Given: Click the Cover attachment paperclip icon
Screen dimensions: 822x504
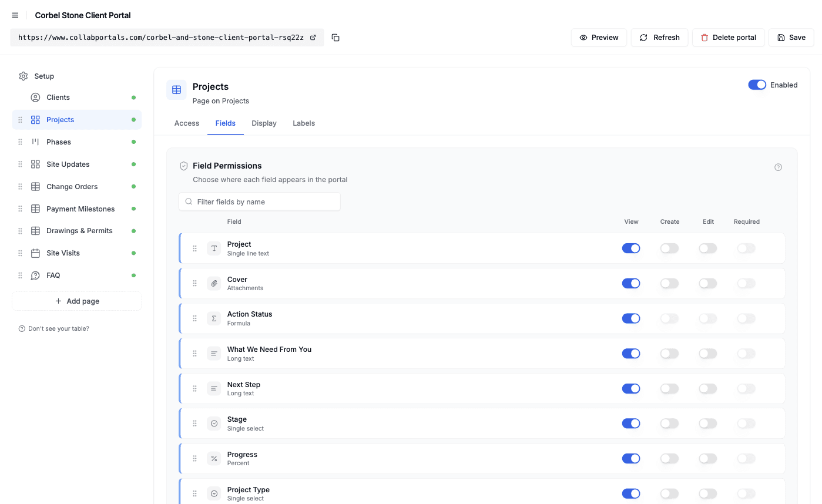Looking at the screenshot, I should (x=214, y=284).
